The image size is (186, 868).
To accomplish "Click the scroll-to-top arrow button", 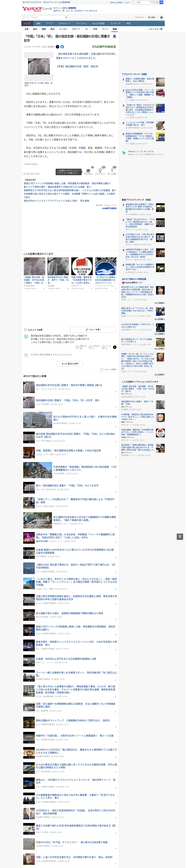I will coord(180,537).
